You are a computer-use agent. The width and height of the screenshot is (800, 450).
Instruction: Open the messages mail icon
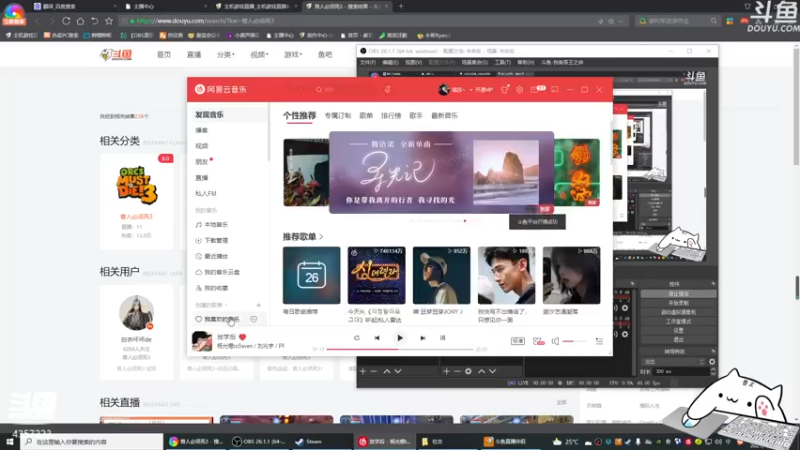535,89
